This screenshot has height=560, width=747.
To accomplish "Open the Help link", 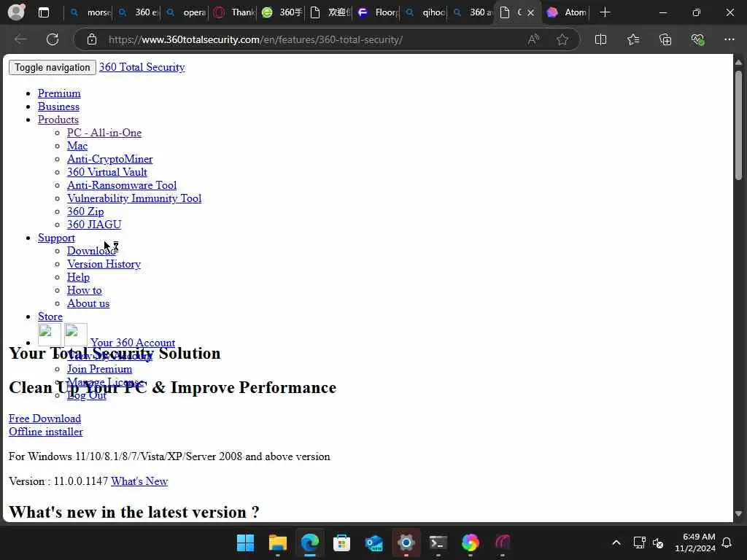I will [78, 277].
